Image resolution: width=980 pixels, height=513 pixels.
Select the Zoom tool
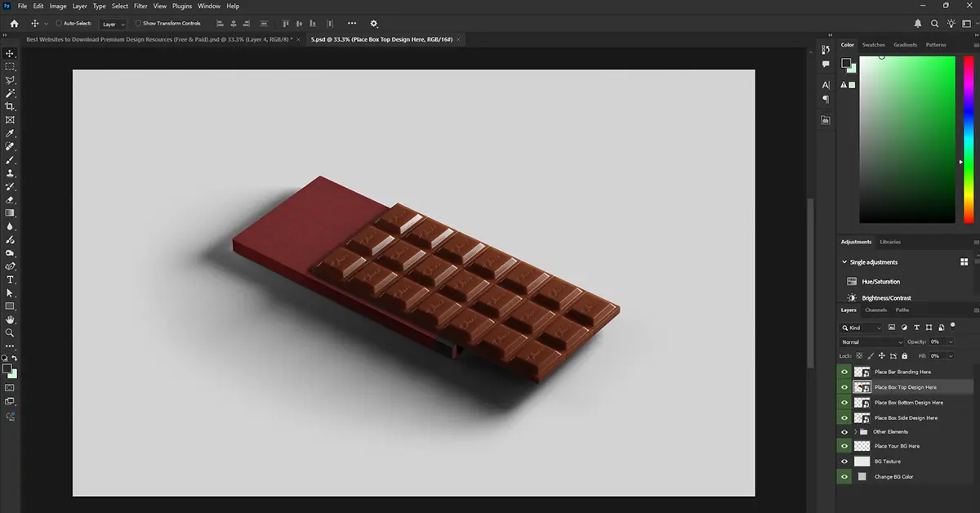click(x=10, y=332)
